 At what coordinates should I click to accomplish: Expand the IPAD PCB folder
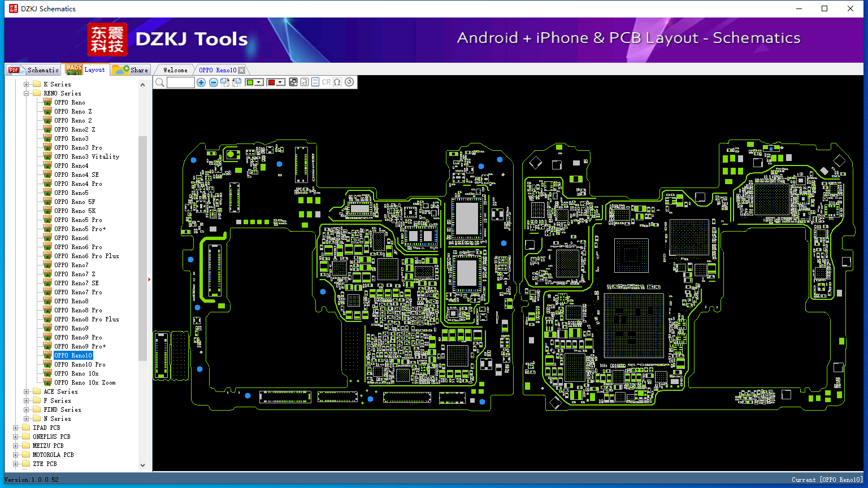[15, 428]
